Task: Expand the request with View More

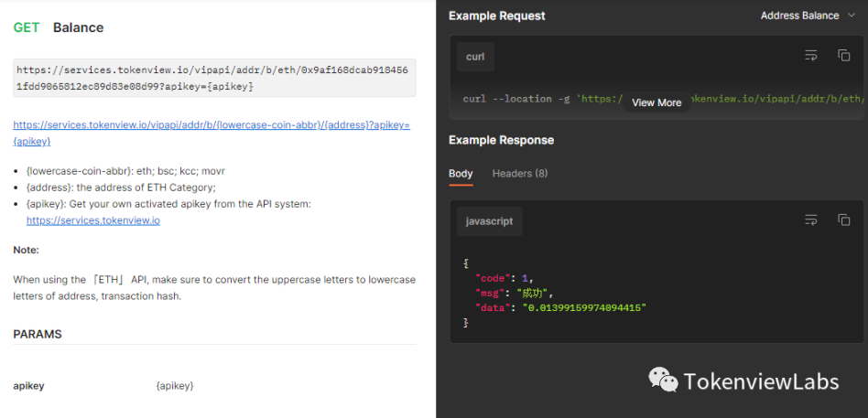Action: click(x=656, y=102)
